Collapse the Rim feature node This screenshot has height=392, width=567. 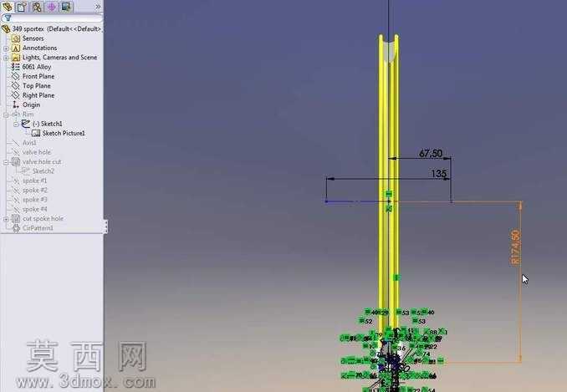[6, 115]
